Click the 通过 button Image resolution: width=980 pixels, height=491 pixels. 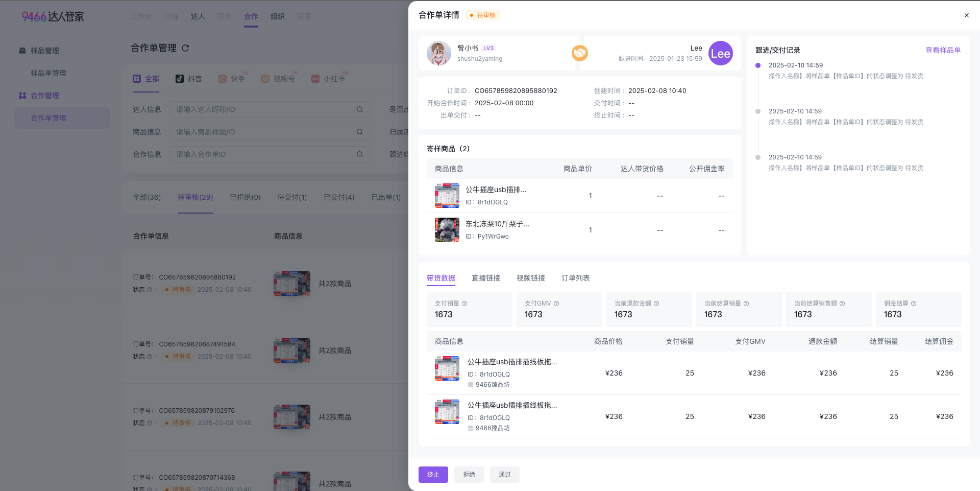pos(505,475)
